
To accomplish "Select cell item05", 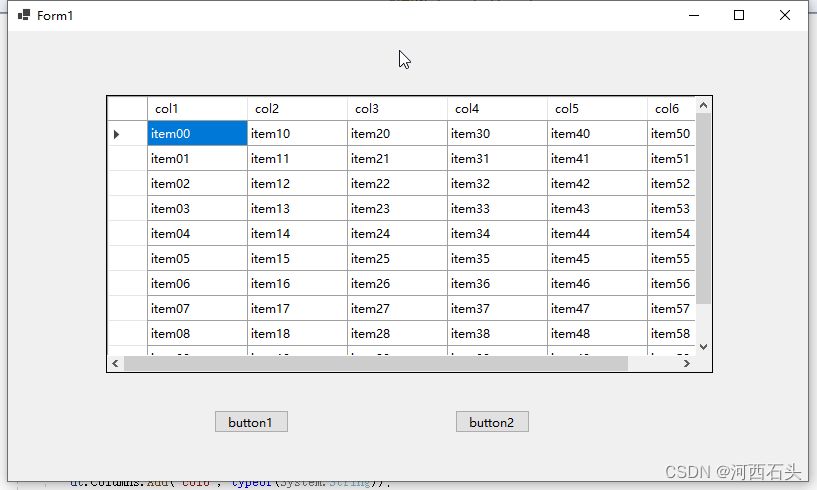I will (197, 259).
